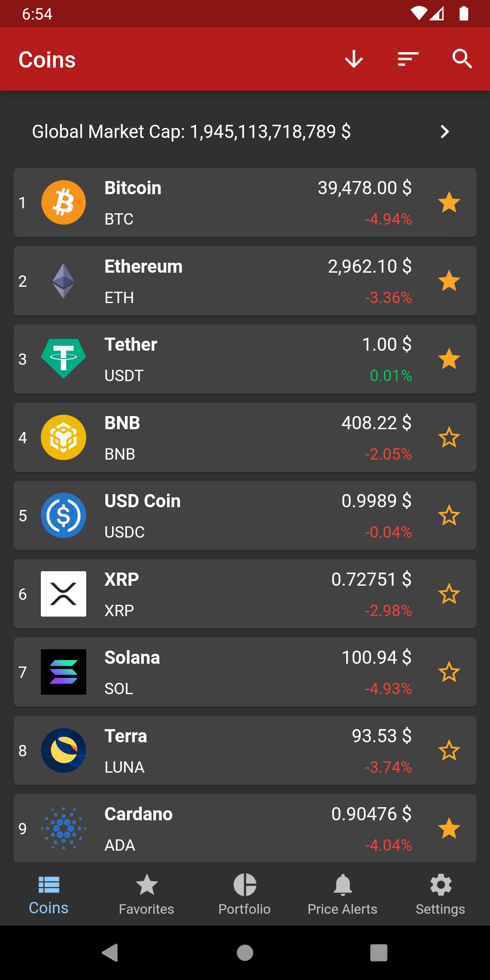Switch to the Favorites tab

click(147, 894)
